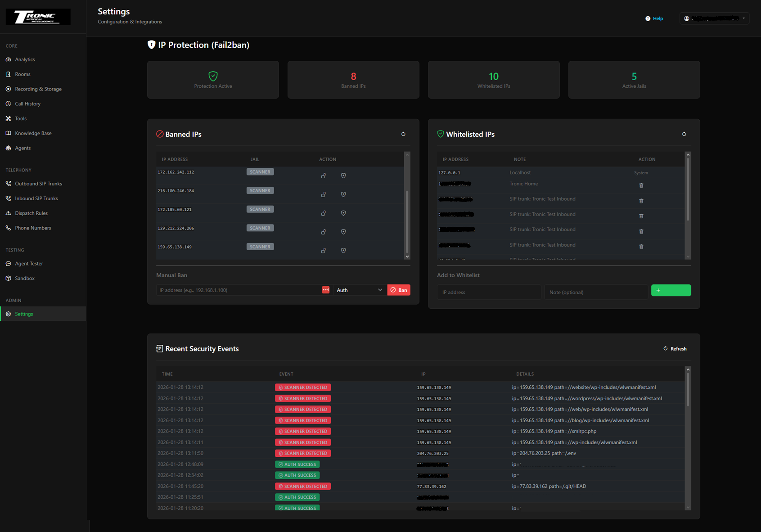This screenshot has width=761, height=532.
Task: Open the user account dropdown
Action: point(714,18)
